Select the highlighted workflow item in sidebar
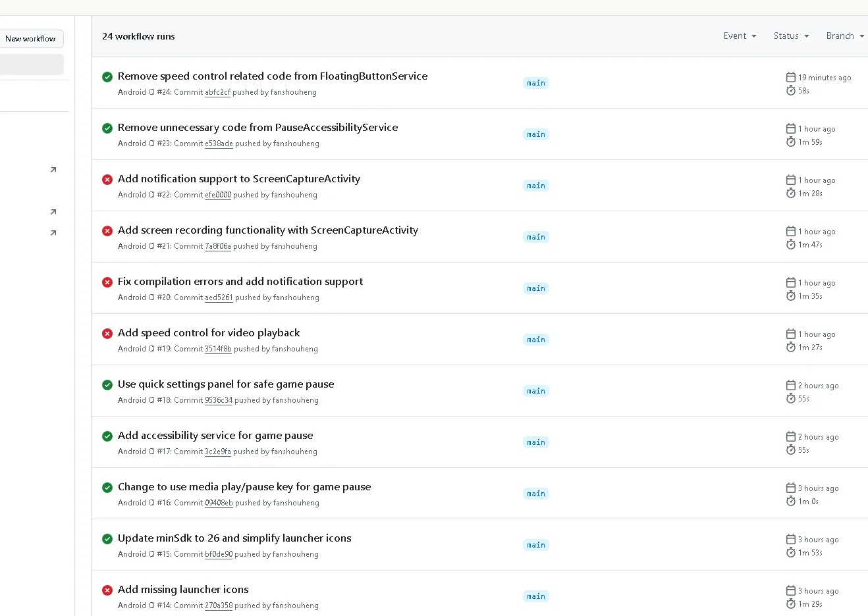The image size is (868, 616). click(31, 64)
